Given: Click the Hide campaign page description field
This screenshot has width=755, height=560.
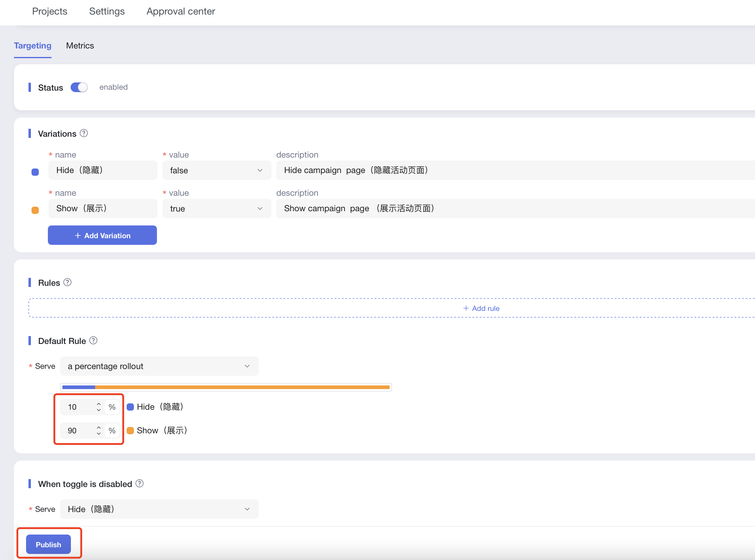Looking at the screenshot, I should coord(508,170).
